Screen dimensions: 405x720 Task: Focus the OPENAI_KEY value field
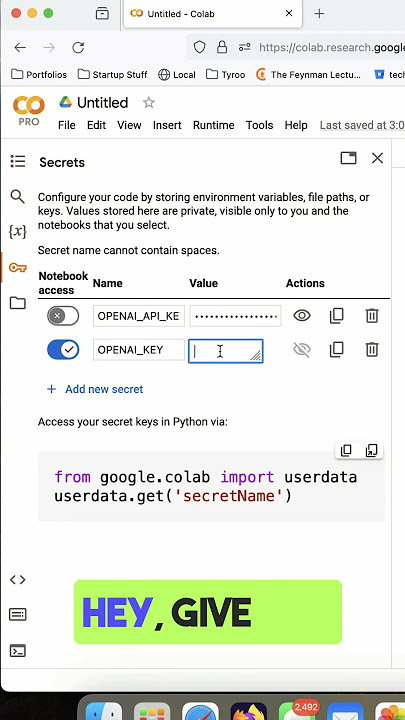(225, 351)
